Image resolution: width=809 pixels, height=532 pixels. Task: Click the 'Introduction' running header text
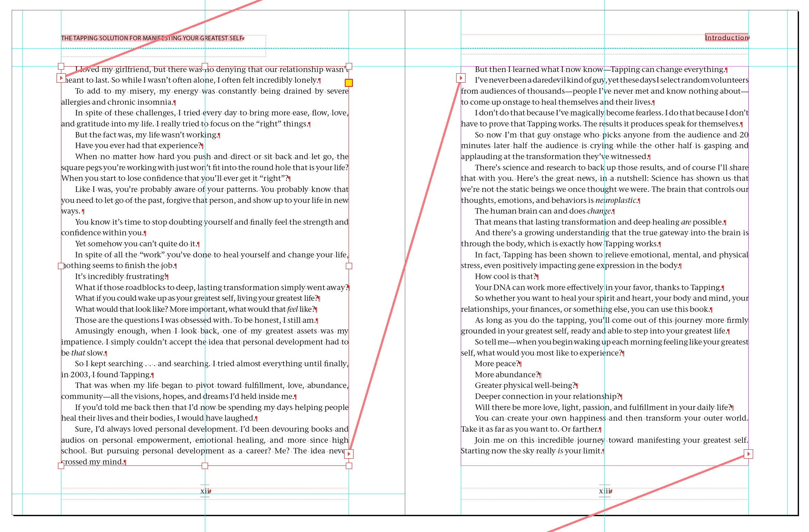[726, 38]
